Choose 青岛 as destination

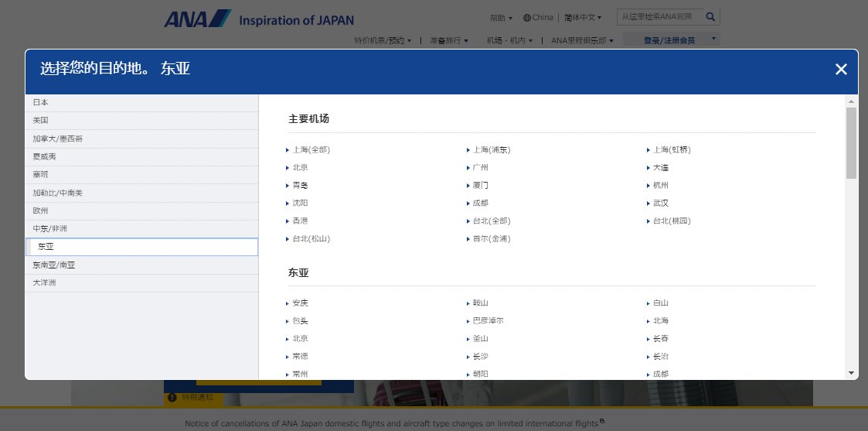(300, 186)
